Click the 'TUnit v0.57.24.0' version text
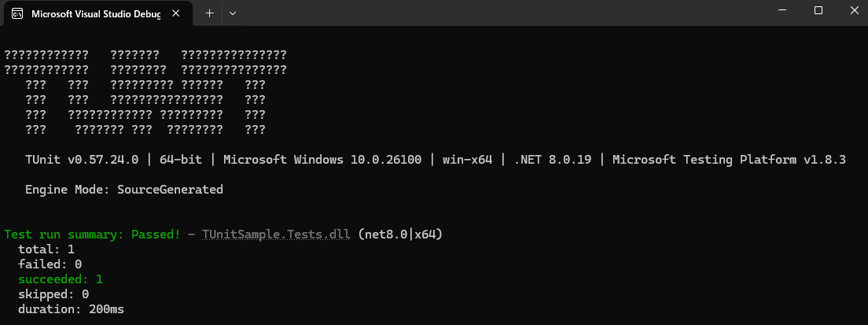Image resolution: width=868 pixels, height=325 pixels. 82,160
